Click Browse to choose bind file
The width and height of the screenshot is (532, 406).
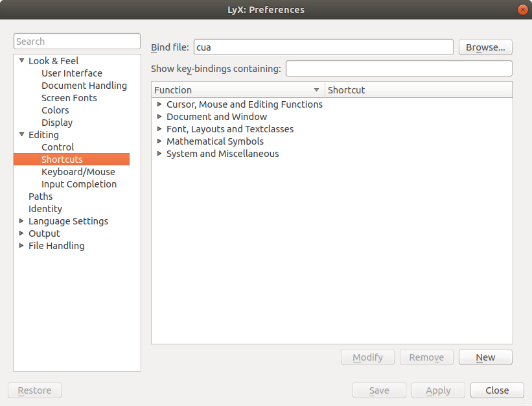tap(485, 47)
